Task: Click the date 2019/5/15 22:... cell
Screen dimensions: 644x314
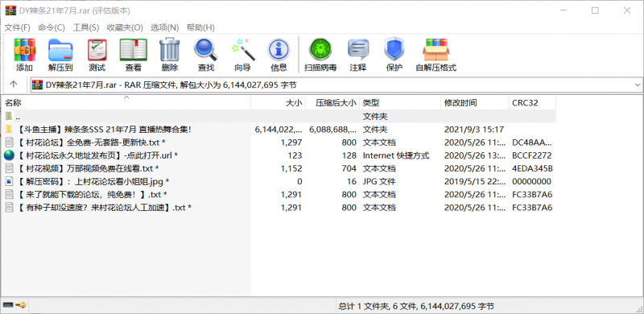Action: point(475,181)
